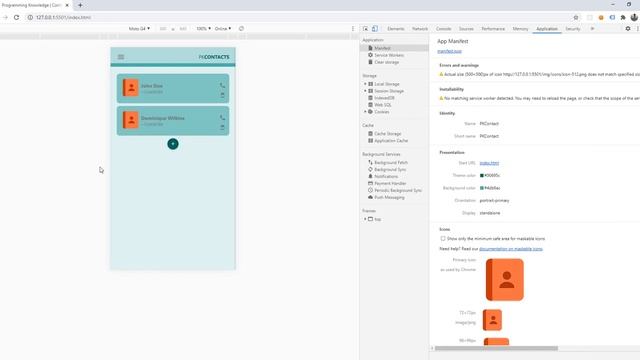This screenshot has height=360, width=640.
Task: Call the contact listed below John Doe
Action: 222,118
